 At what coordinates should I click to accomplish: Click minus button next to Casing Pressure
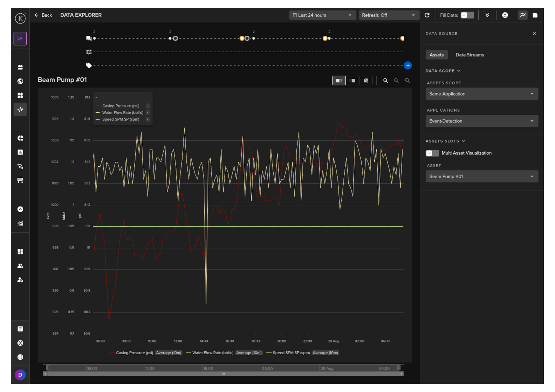pos(148,106)
